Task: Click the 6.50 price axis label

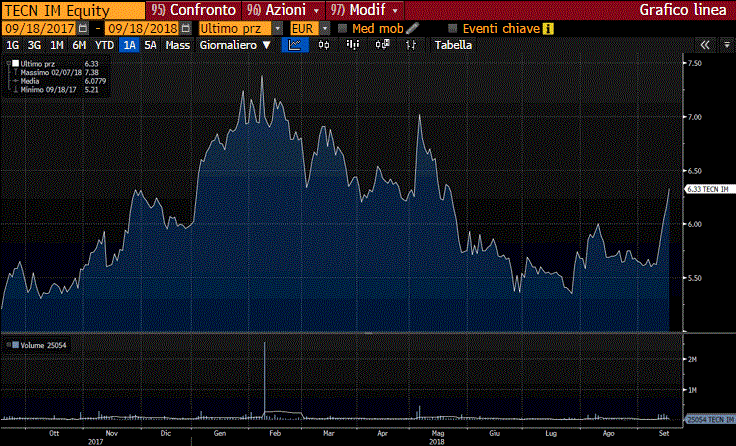Action: click(695, 171)
